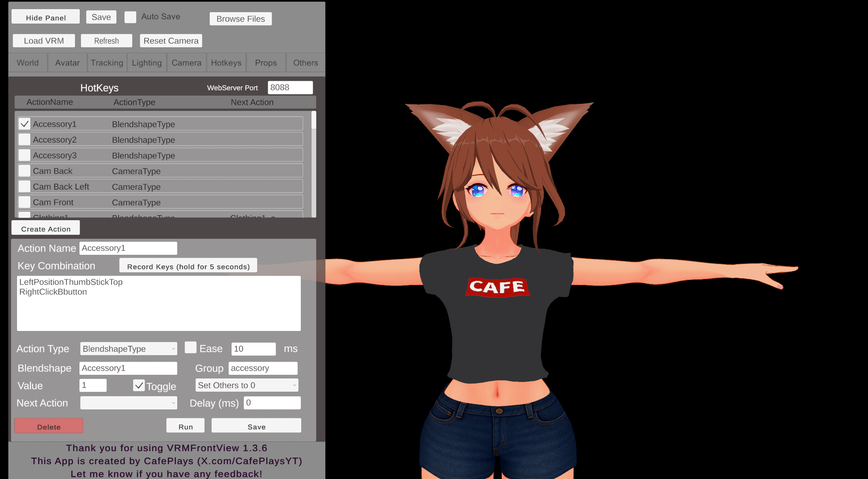Enable the Auto Save checkbox
Image resolution: width=868 pixels, height=479 pixels.
point(130,17)
